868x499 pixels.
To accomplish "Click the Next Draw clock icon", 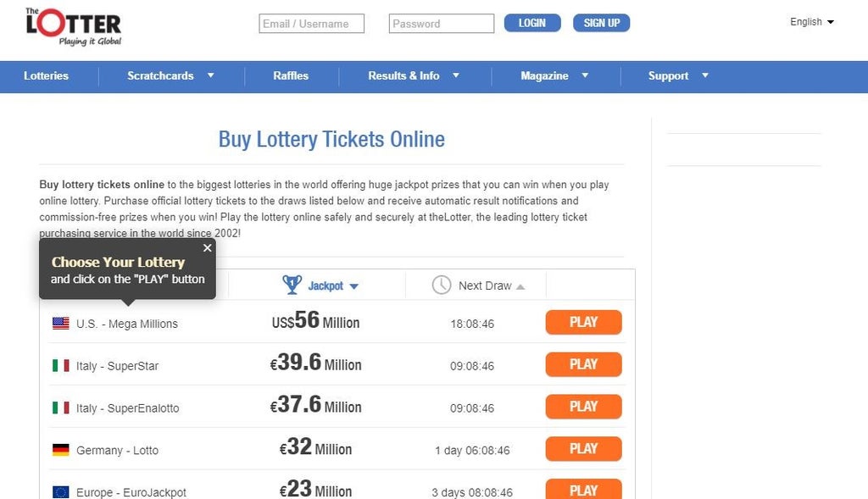I will (x=441, y=285).
